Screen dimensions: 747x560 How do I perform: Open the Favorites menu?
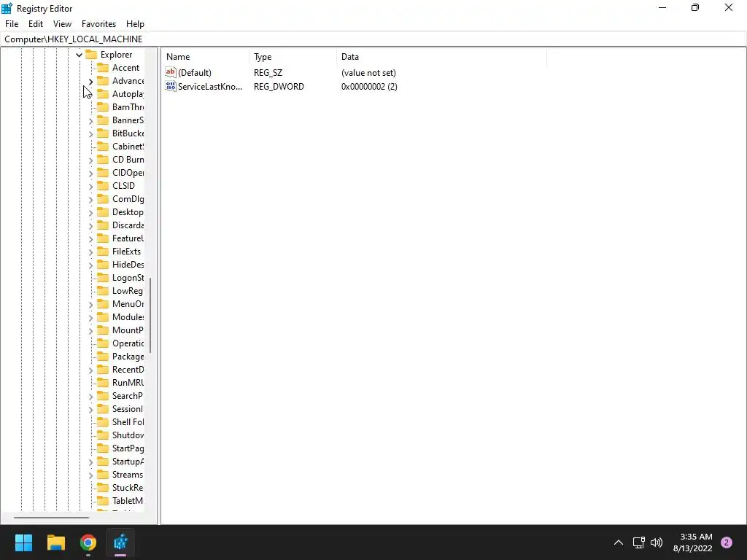[x=98, y=24]
